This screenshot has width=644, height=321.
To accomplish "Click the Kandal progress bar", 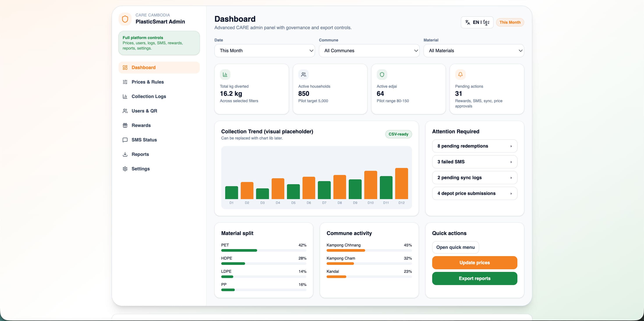I will [369, 277].
